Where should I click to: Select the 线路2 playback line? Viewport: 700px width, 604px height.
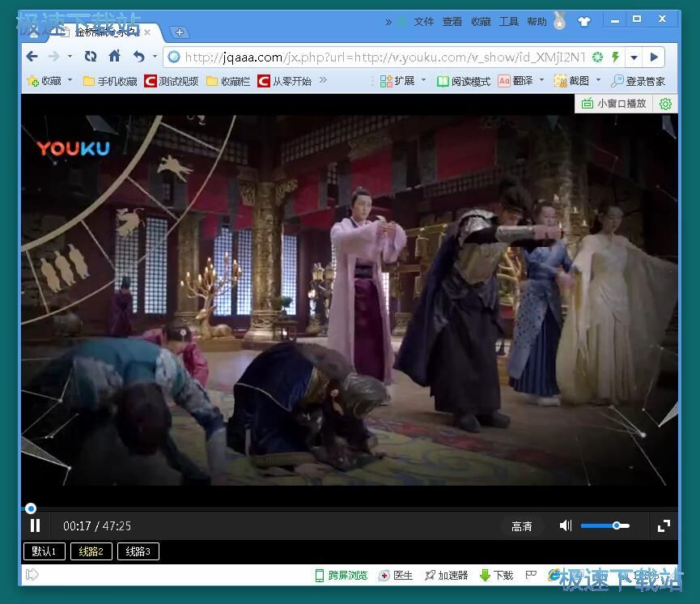(91, 551)
